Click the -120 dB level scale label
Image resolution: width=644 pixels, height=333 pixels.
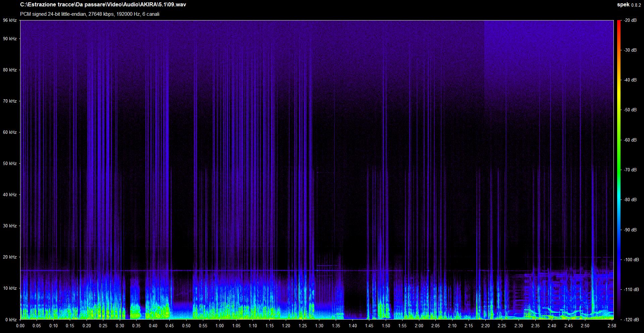pos(631,320)
